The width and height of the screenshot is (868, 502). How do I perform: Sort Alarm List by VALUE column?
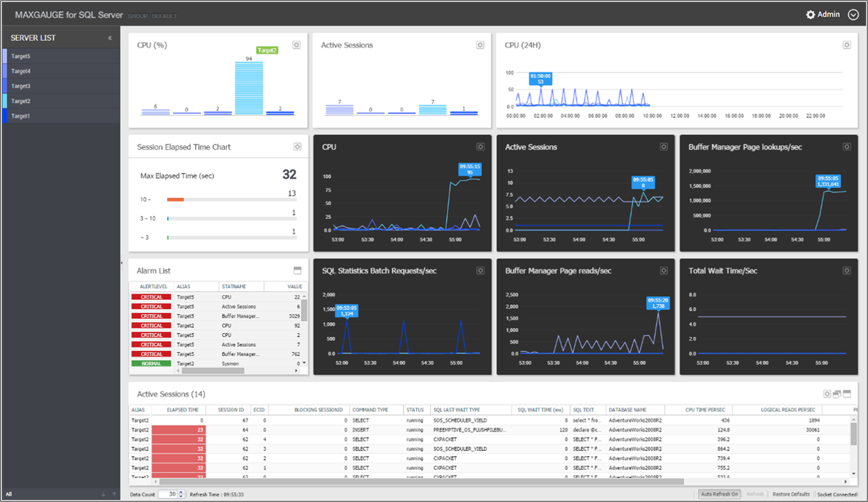coord(286,286)
